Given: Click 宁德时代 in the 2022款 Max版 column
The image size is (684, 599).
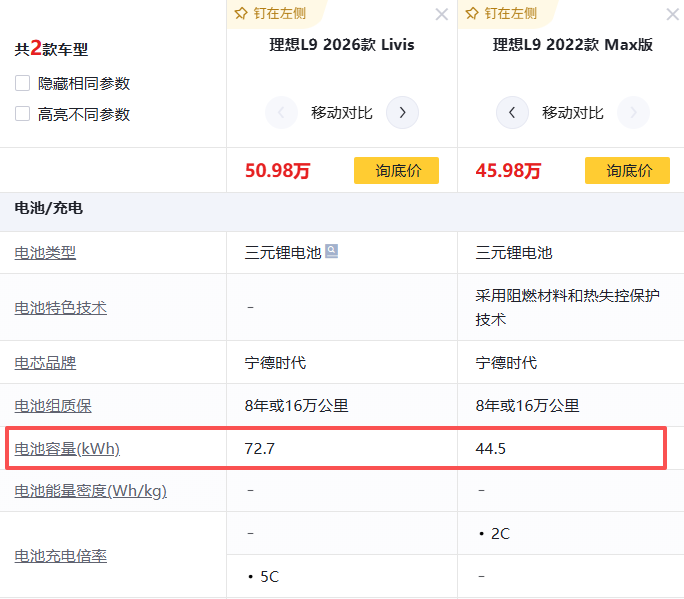Looking at the screenshot, I should [x=506, y=363].
